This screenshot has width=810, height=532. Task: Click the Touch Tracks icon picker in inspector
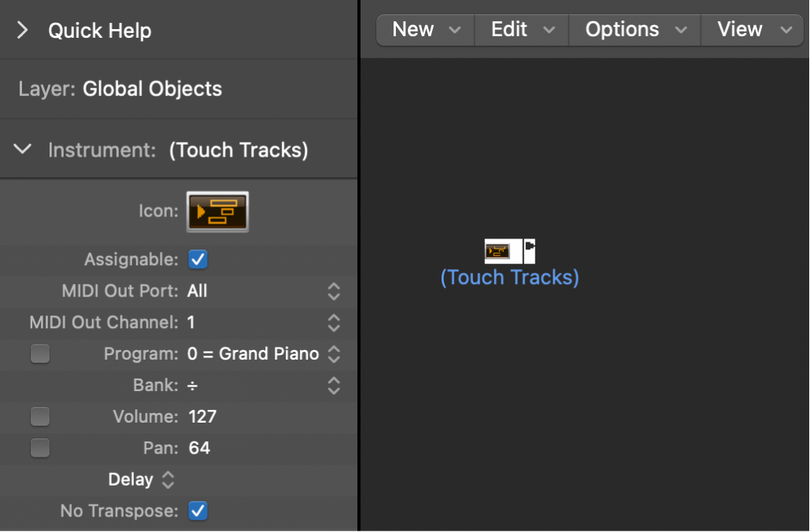click(217, 211)
